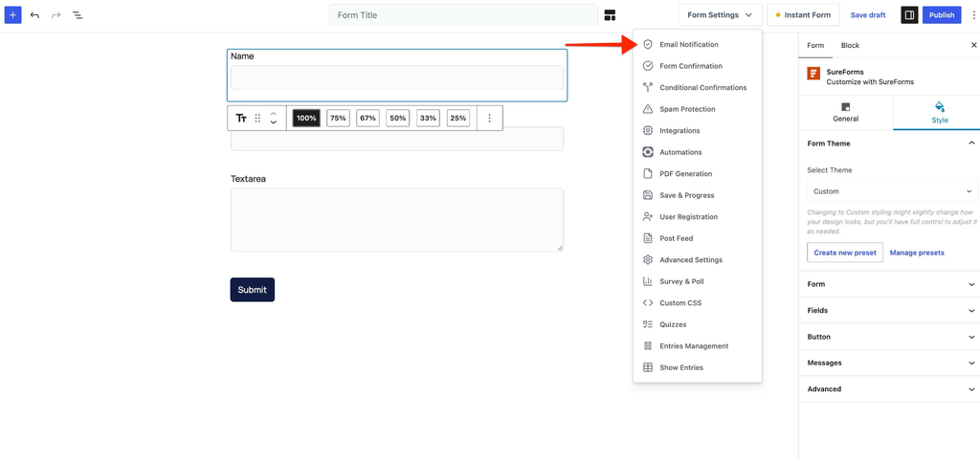Screen dimensions: 980x462
Task: Click the Form Title input field
Action: point(463,15)
